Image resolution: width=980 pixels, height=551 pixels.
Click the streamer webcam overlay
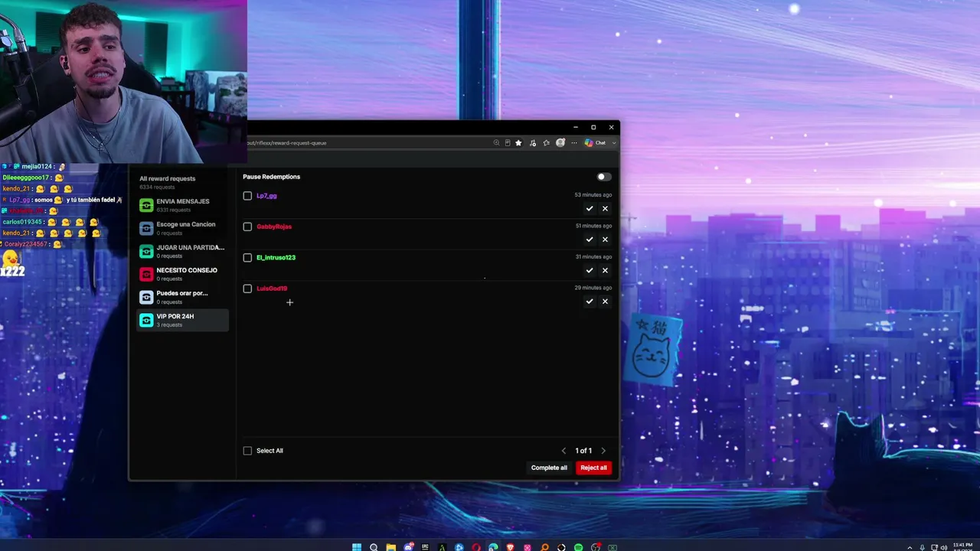123,81
